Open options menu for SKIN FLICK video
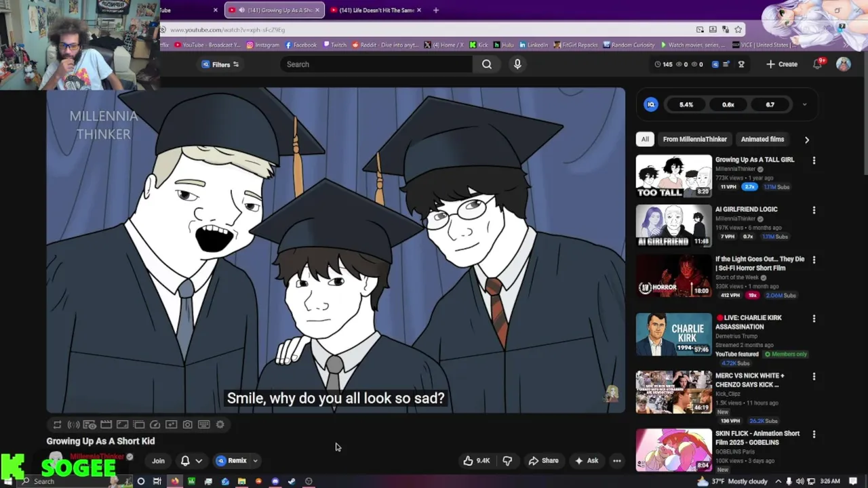Viewport: 868px width, 488px height. pyautogui.click(x=814, y=434)
